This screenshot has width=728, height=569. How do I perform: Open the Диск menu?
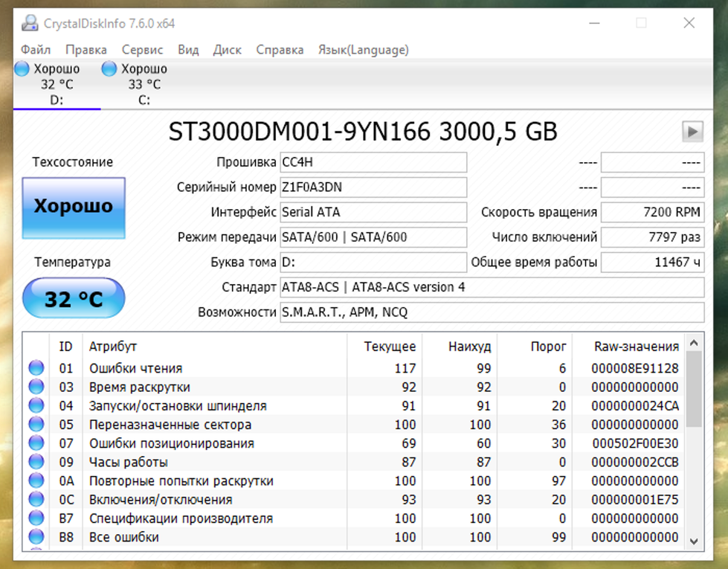[227, 50]
